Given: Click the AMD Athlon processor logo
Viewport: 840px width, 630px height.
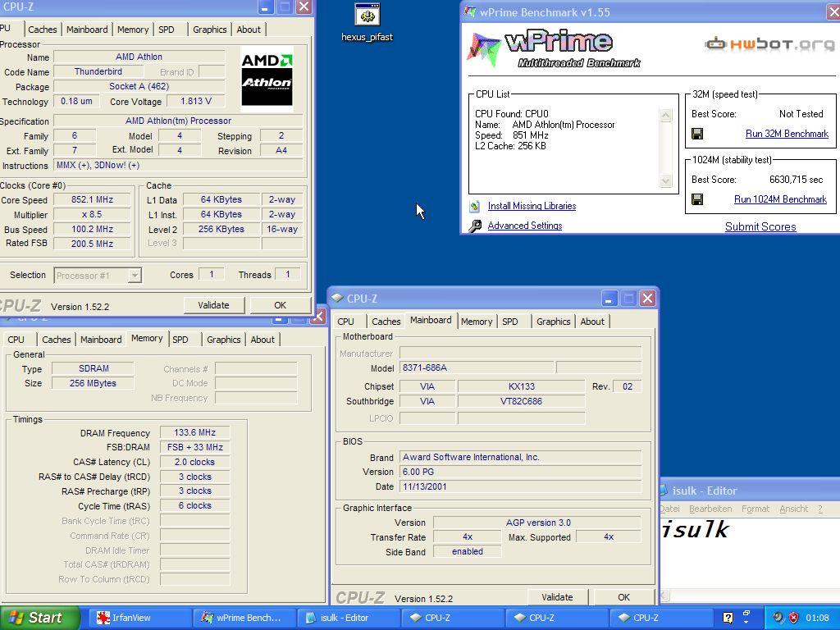Looking at the screenshot, I should tap(267, 79).
